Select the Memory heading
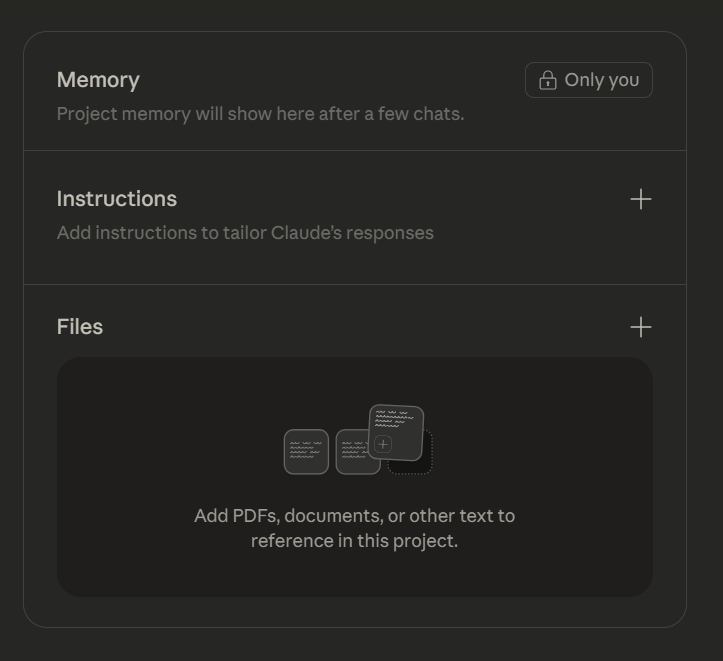The image size is (723, 661). click(98, 80)
